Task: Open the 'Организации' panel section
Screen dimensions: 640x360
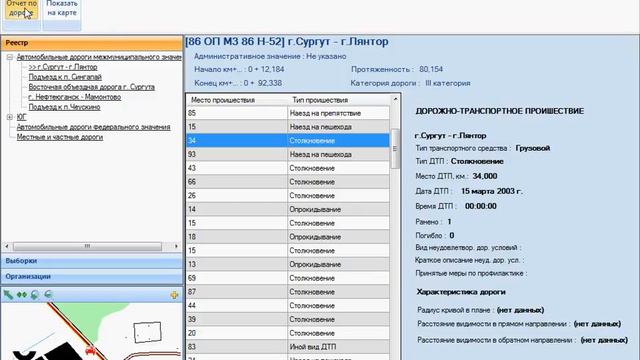Action: tap(92, 277)
